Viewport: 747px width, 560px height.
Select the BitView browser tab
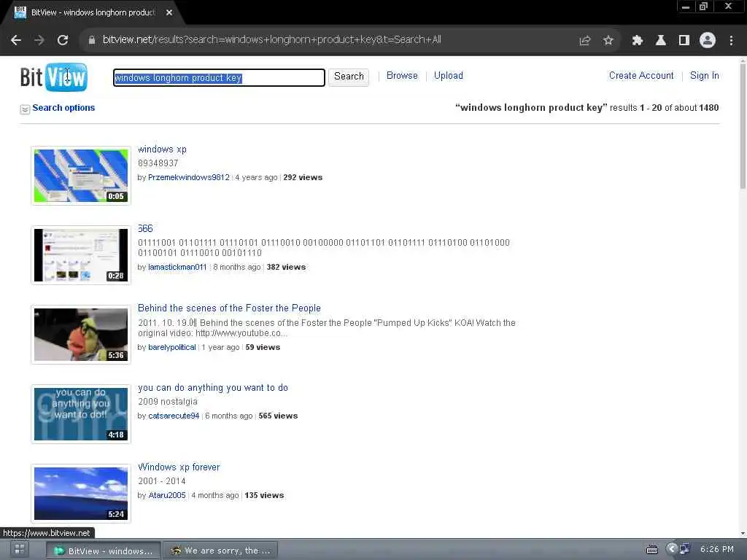[x=93, y=13]
